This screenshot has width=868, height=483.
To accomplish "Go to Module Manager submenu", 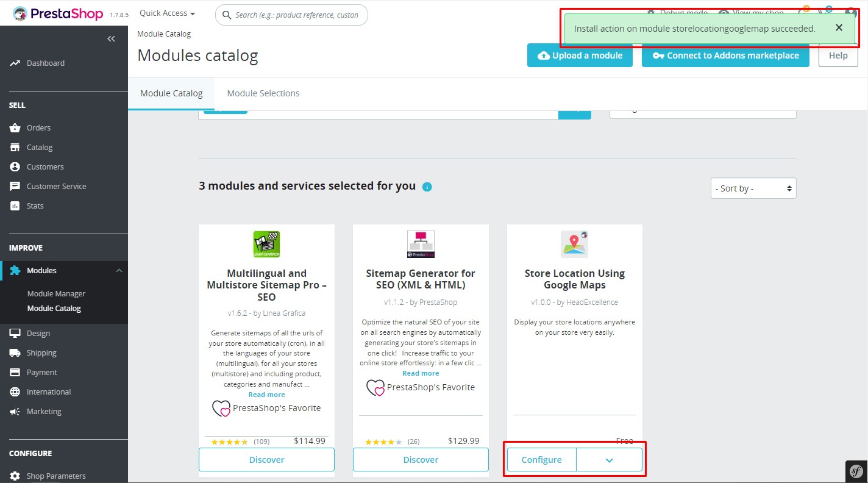I will (56, 293).
